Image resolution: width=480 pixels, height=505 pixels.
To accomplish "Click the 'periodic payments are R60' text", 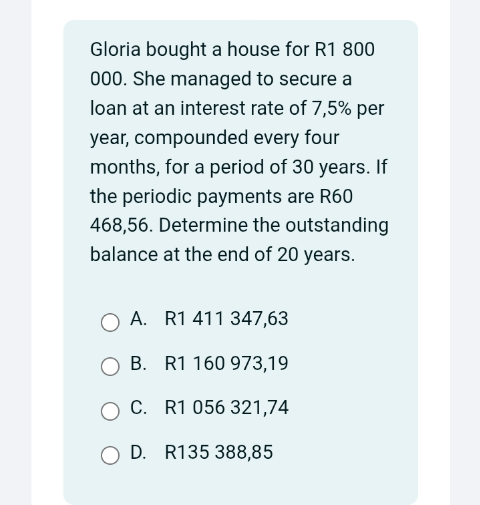I will coord(238,196).
